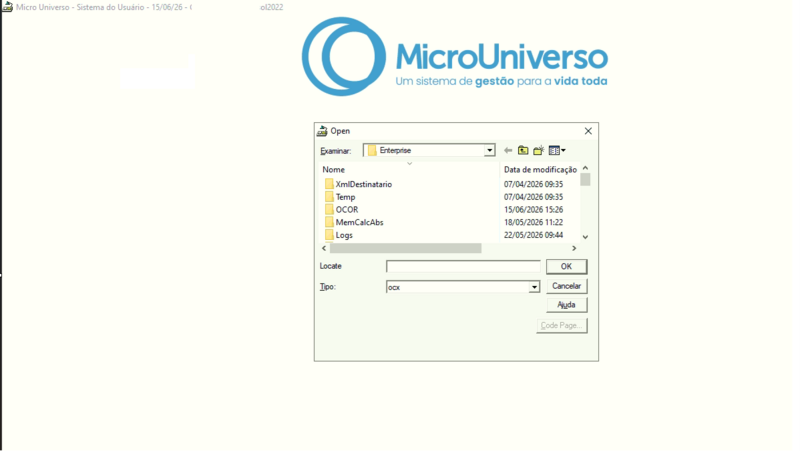800x451 pixels.
Task: Go up one folder level
Action: click(523, 151)
